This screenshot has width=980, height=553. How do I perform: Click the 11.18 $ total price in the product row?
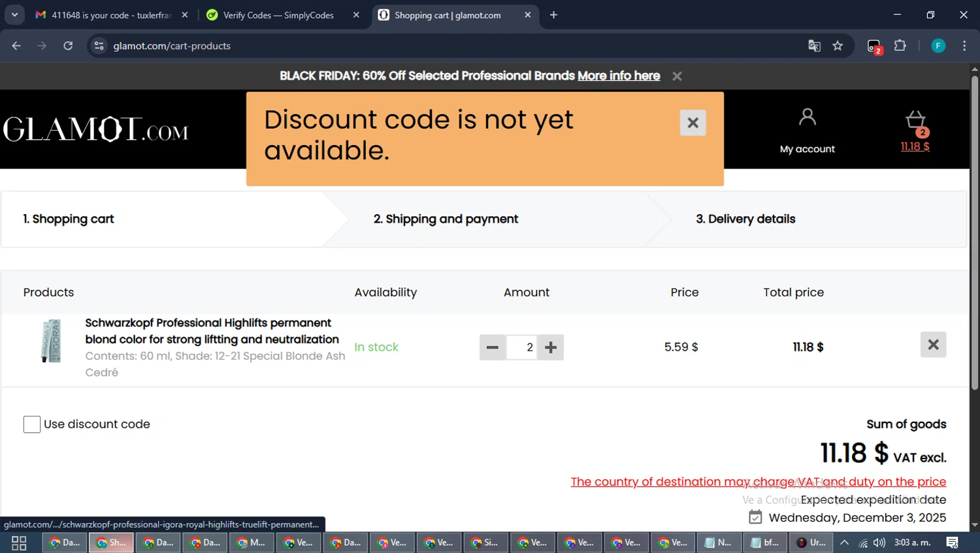[808, 347]
